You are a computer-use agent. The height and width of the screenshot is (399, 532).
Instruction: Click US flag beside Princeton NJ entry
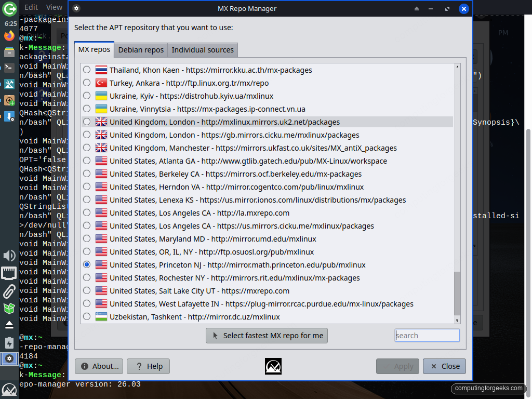click(101, 264)
